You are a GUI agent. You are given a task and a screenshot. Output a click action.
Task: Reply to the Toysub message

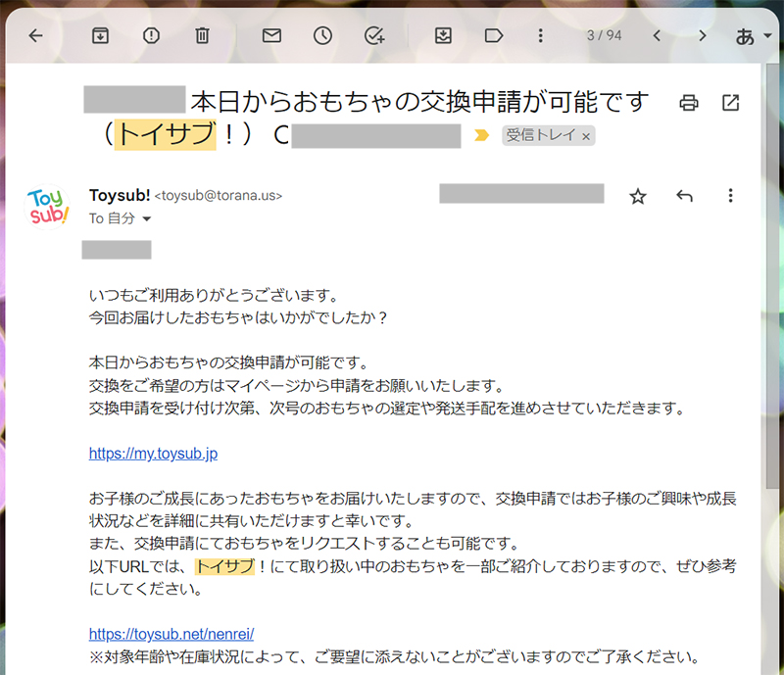pos(684,196)
